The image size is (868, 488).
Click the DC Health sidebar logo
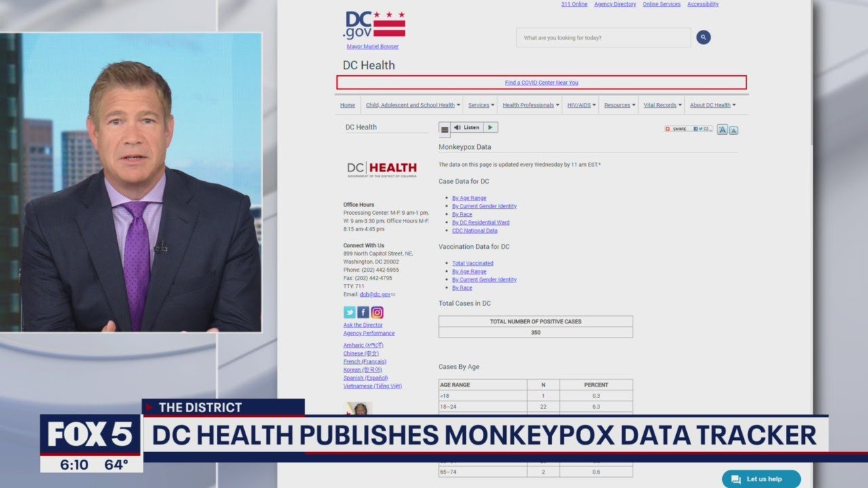pos(382,169)
